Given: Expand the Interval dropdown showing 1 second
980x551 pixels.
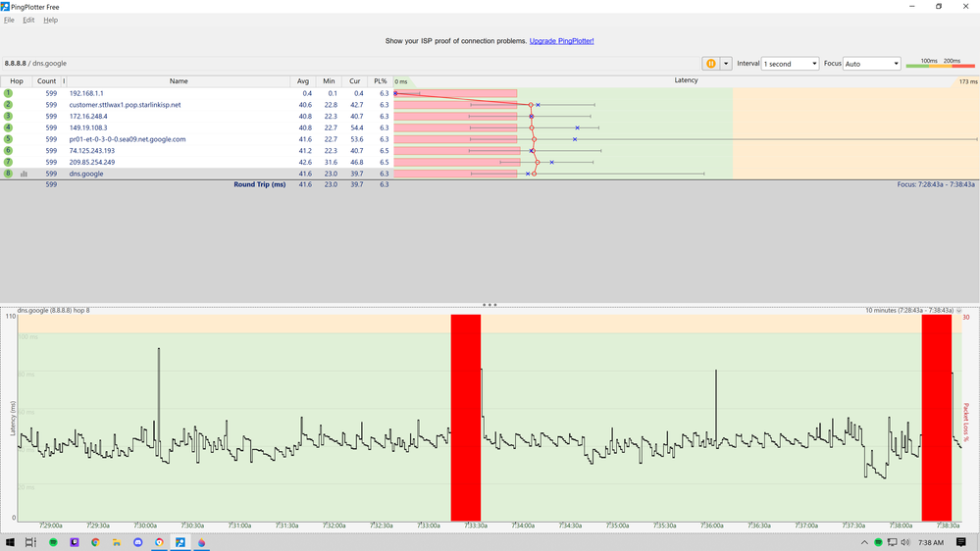Looking at the screenshot, I should tap(790, 64).
